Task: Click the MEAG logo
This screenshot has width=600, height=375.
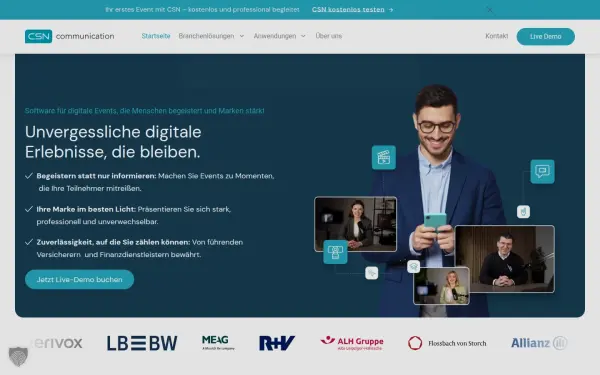Action: 218,342
